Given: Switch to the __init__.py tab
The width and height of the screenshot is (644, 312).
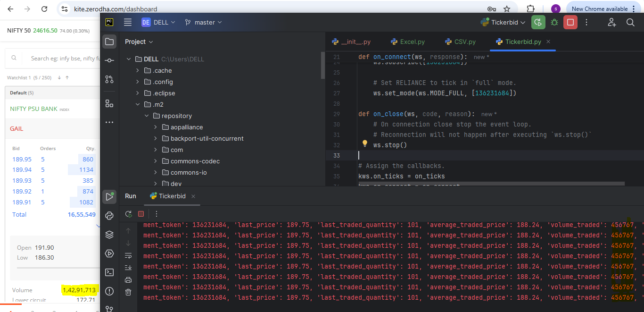Looking at the screenshot, I should pos(351,42).
